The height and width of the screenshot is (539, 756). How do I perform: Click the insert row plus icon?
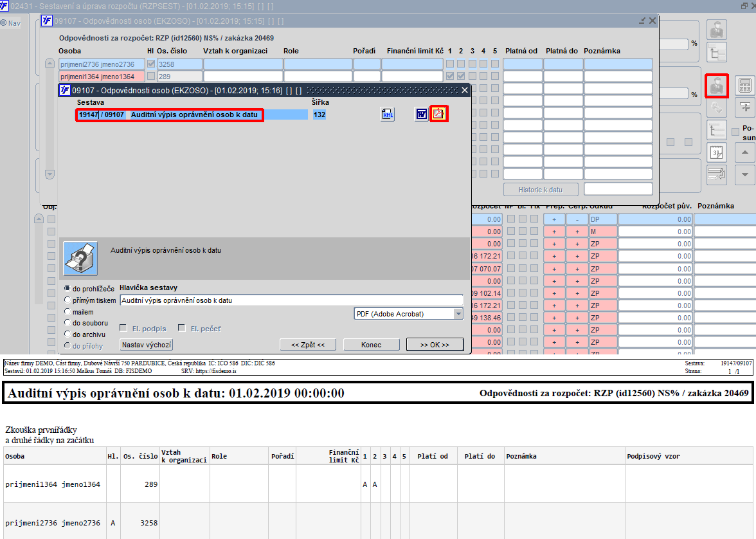[745, 107]
